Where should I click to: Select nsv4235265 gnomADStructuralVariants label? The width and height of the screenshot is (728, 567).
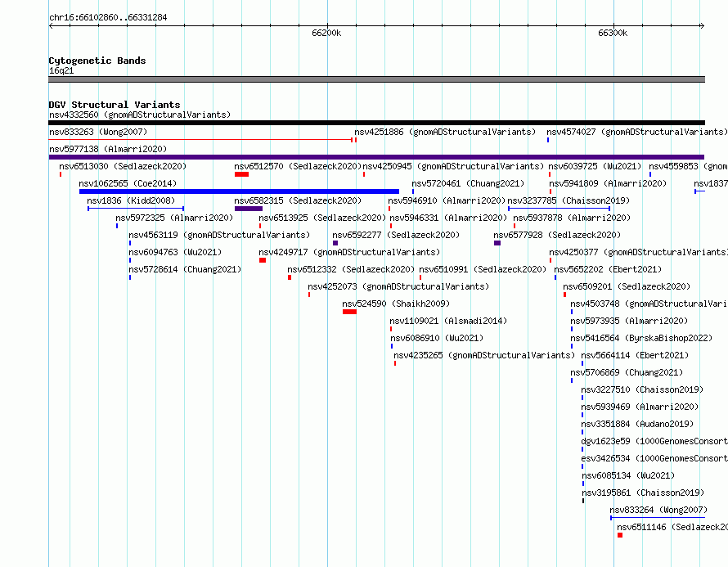[484, 355]
